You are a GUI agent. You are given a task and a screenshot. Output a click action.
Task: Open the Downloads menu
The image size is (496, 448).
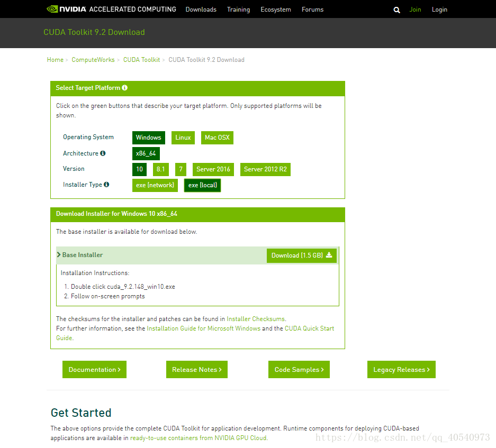pyautogui.click(x=201, y=10)
